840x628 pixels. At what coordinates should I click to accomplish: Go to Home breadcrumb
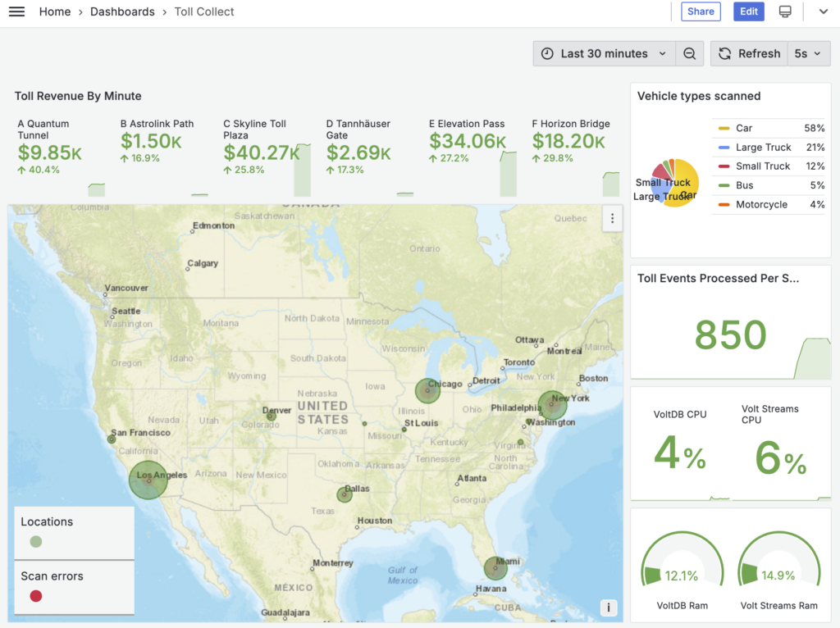click(55, 11)
